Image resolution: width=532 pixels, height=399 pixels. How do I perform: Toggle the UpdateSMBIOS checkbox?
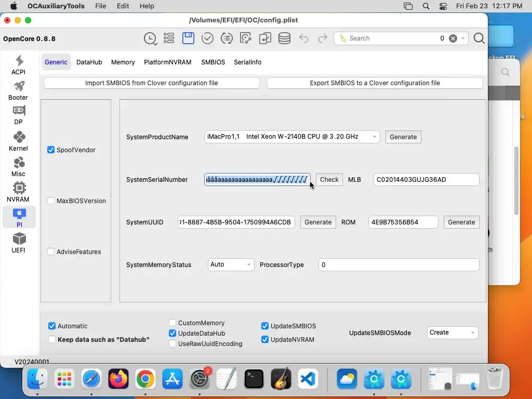(265, 326)
